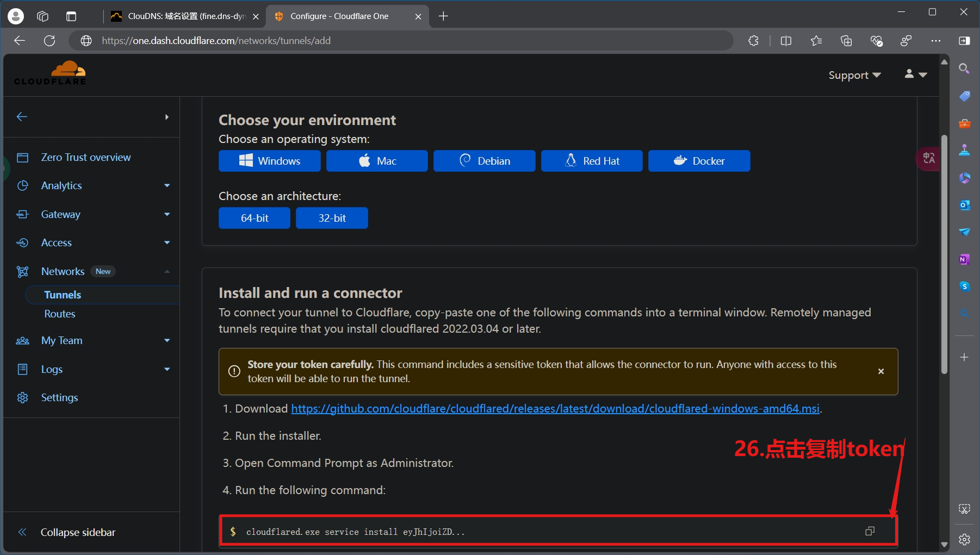The image size is (980, 555).
Task: Select the Windows operating system button
Action: (x=270, y=161)
